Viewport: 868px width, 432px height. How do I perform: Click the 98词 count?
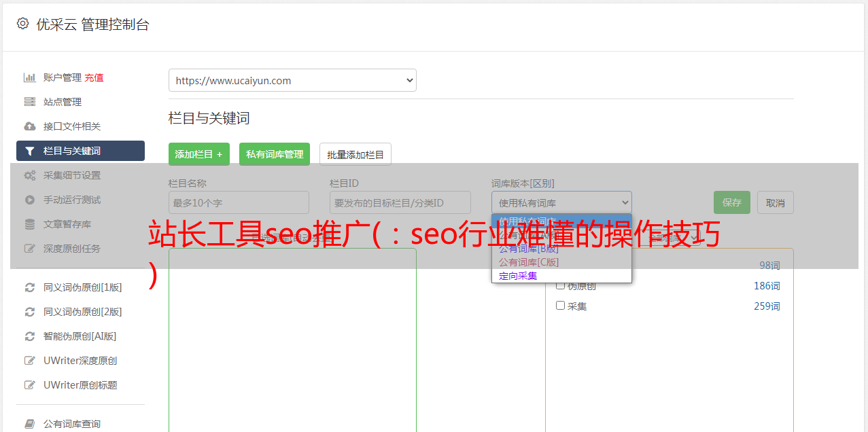769,266
